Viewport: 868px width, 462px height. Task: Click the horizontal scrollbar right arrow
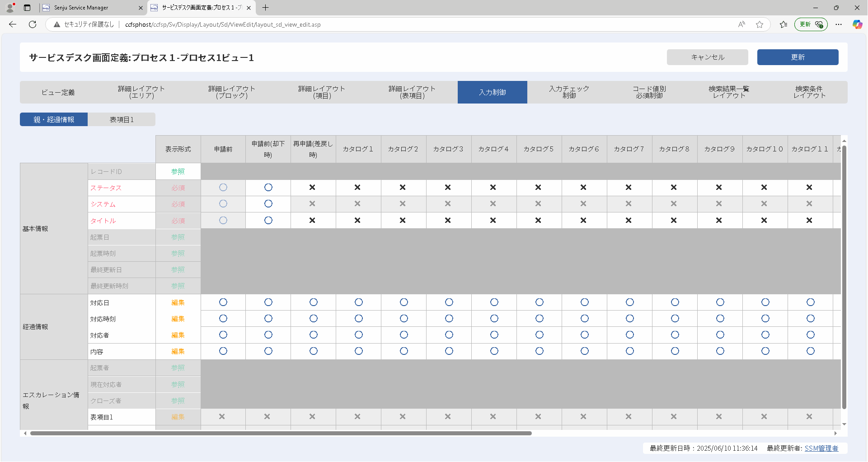pos(835,433)
